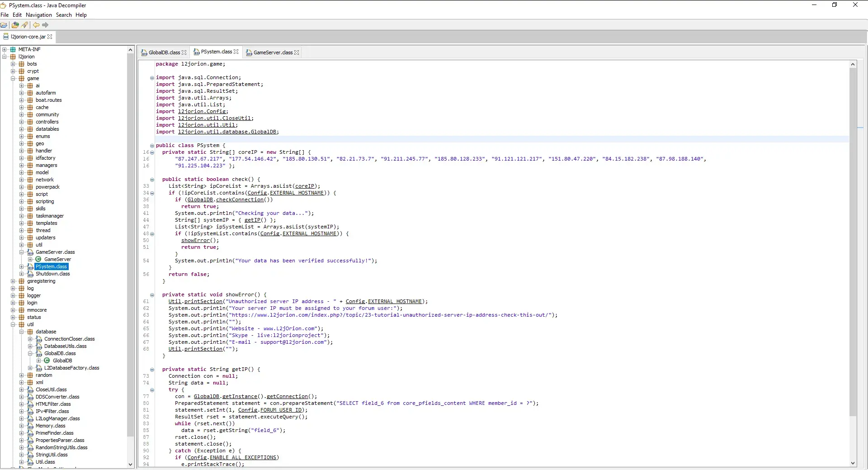The width and height of the screenshot is (868, 470).
Task: Fold the getIP() method
Action: tap(152, 370)
